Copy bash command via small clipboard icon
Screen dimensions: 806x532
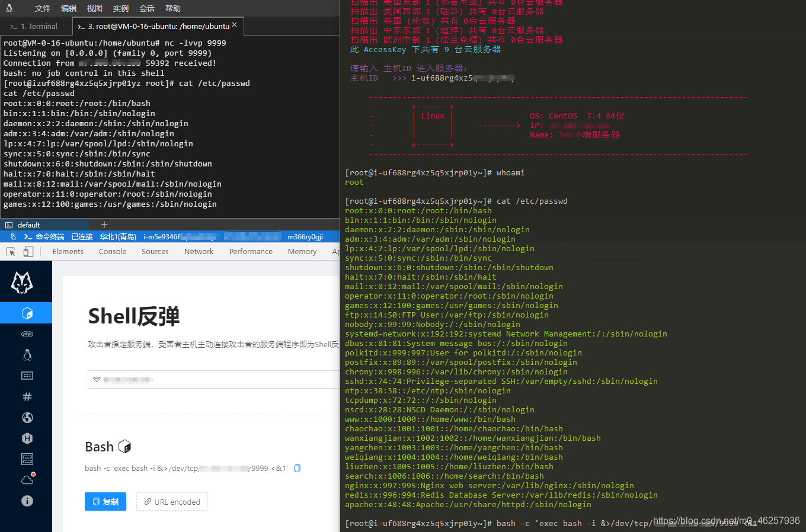(298, 469)
